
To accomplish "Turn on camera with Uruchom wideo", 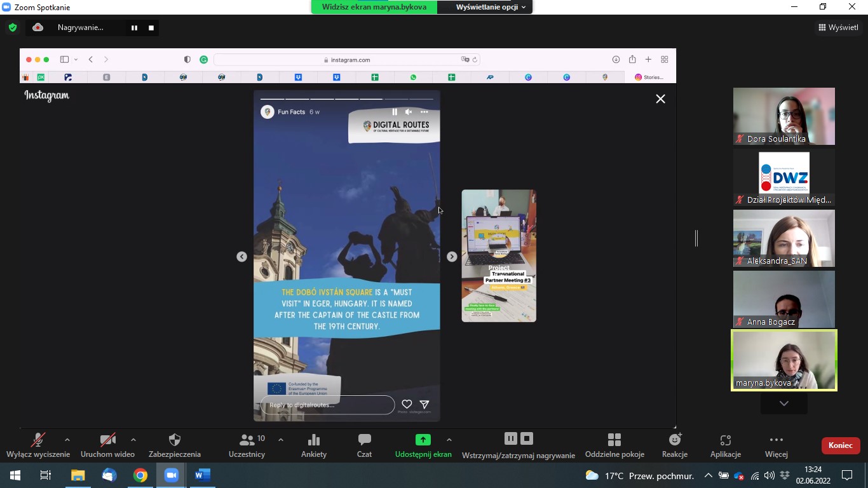I will coord(107,445).
